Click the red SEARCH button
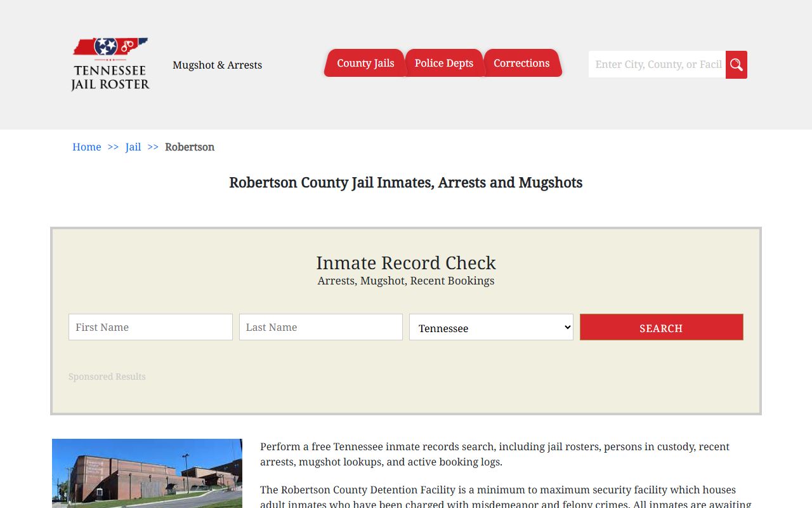This screenshot has height=508, width=812. 662,327
